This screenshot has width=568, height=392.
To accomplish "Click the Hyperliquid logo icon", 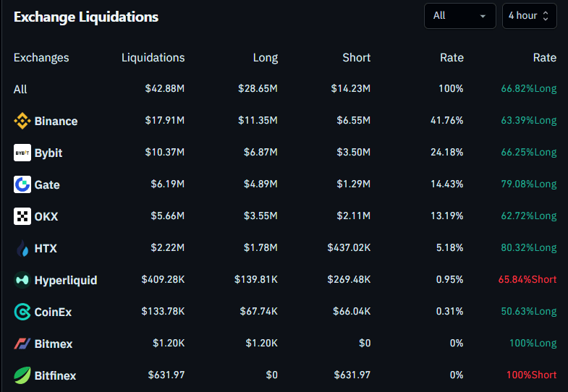I will tap(22, 280).
